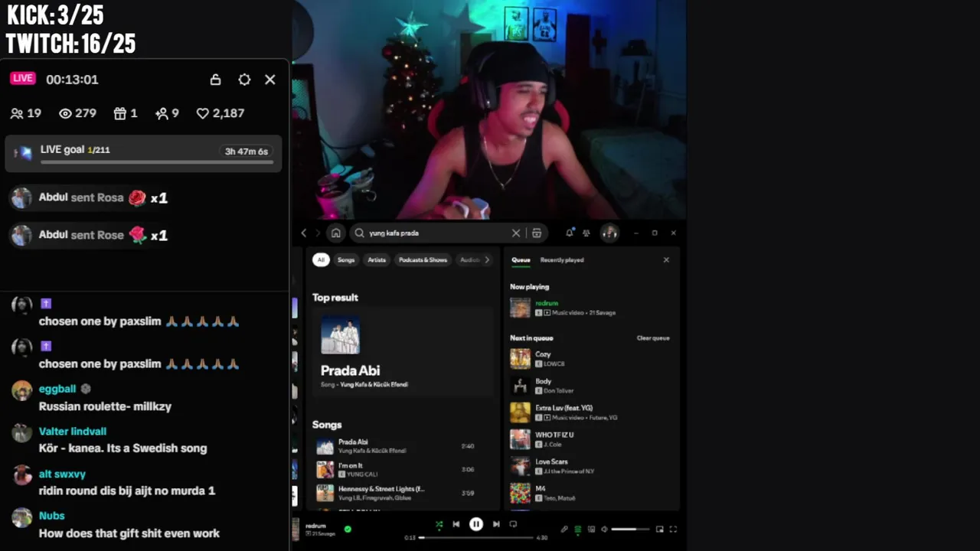
Task: Open the Friend Activity icon
Action: click(x=586, y=233)
